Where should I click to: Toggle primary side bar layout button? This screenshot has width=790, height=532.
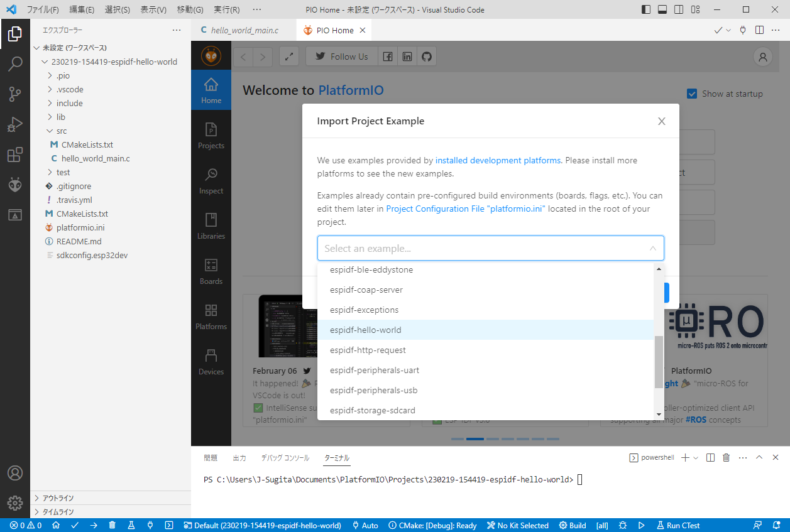[x=646, y=9]
